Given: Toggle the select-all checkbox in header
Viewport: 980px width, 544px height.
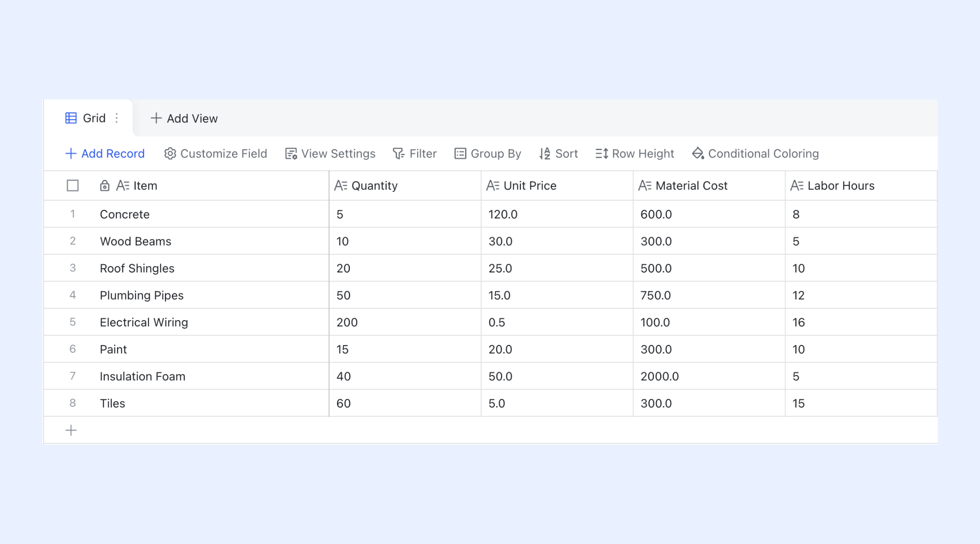Looking at the screenshot, I should (73, 186).
